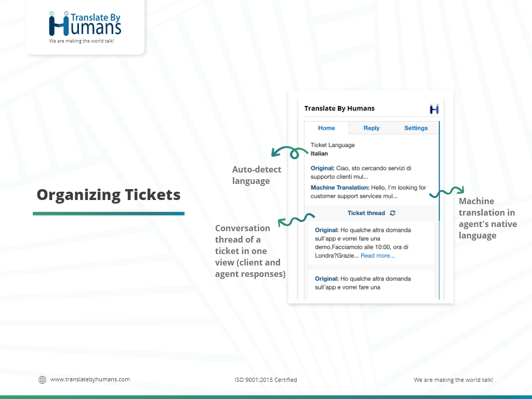Screen dimensions: 532x399
Task: Refresh the Ticket thread
Action: click(393, 213)
